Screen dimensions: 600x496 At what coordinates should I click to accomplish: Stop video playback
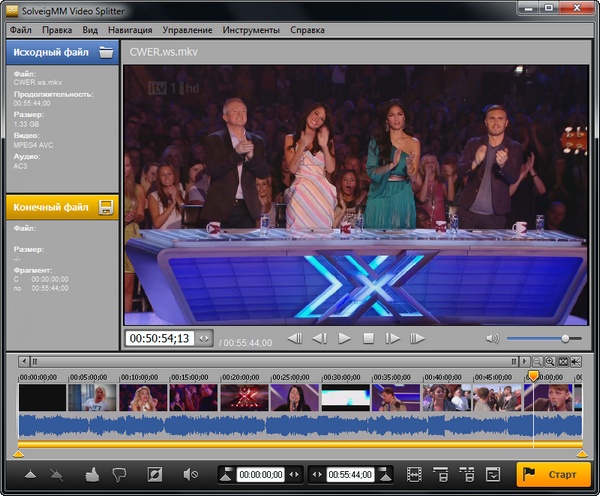(x=368, y=339)
